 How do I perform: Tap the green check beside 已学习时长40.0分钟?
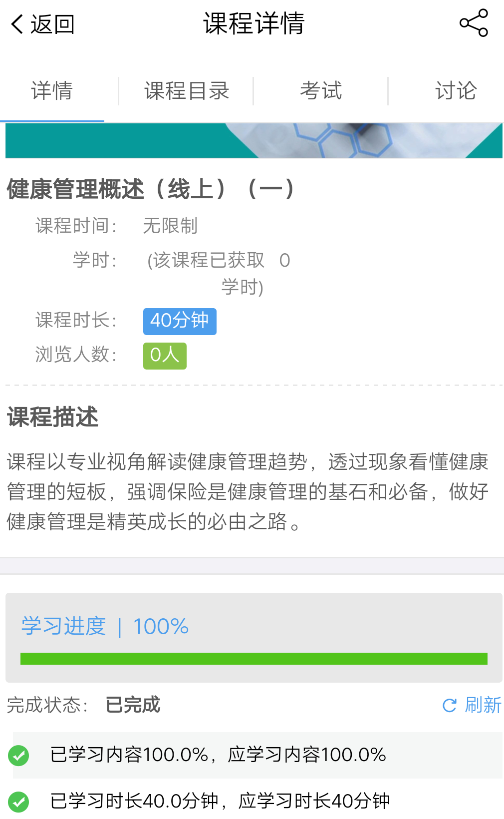(x=19, y=802)
